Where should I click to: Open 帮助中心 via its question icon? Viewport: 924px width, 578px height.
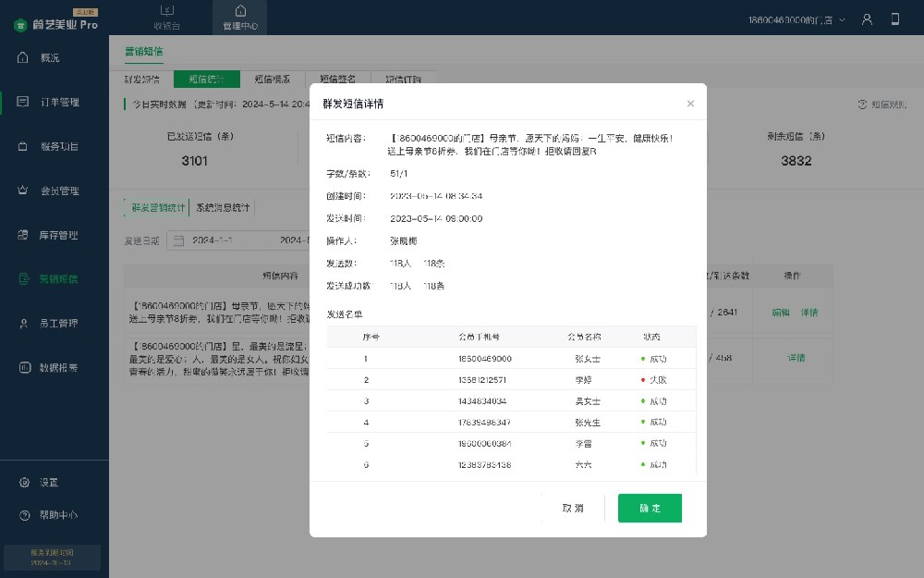point(24,515)
